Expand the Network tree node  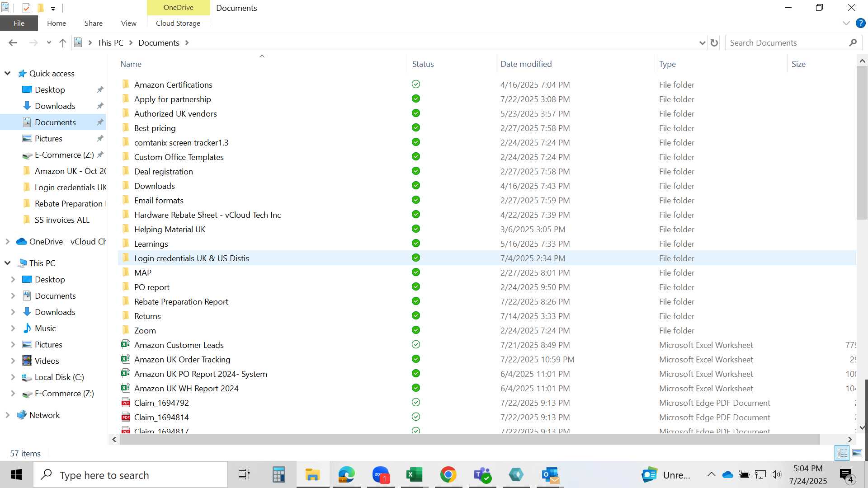pos(8,415)
